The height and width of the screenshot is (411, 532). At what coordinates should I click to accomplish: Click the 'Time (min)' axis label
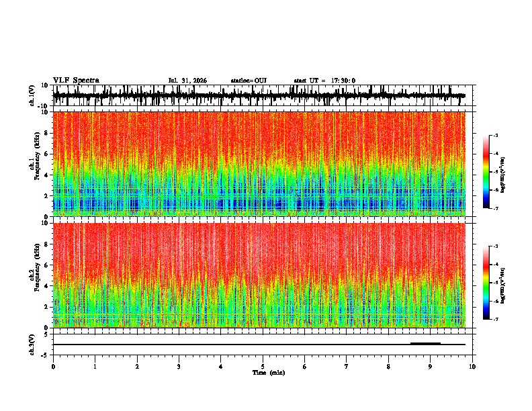click(269, 373)
